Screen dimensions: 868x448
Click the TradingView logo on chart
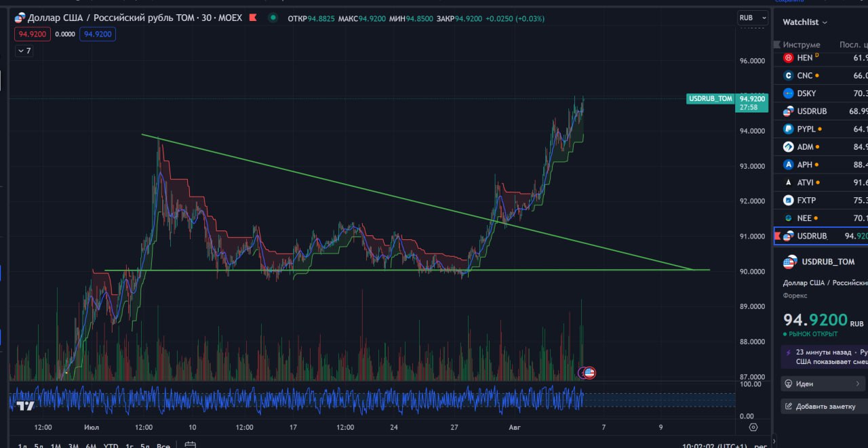26,406
